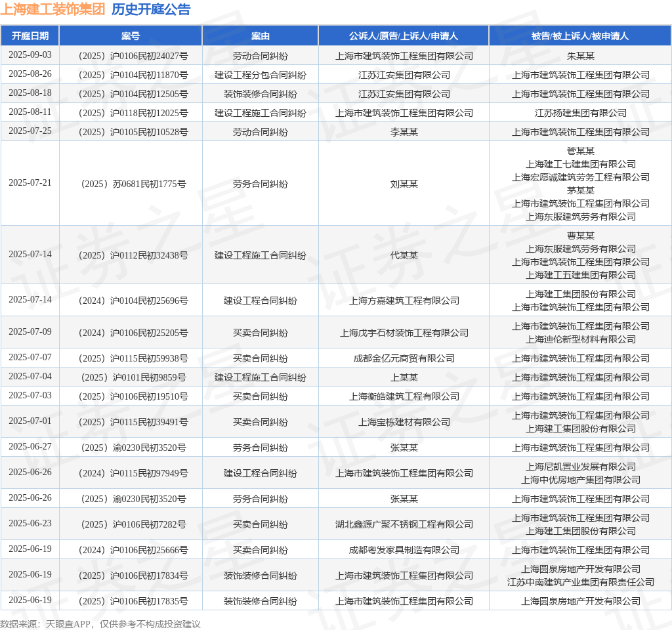The width and height of the screenshot is (672, 630).
Task: Click the plaintiff 湖北鑫源广聚不锈钢工程有限公司
Action: (404, 524)
